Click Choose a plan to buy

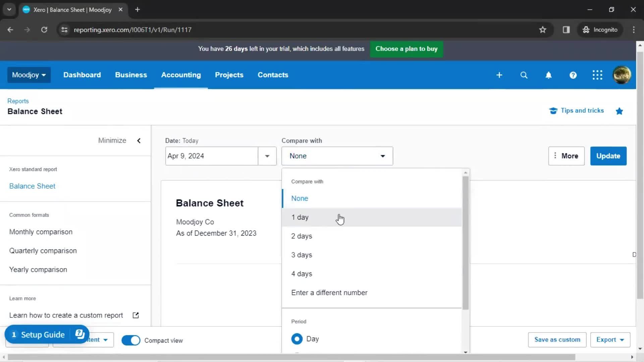(406, 49)
